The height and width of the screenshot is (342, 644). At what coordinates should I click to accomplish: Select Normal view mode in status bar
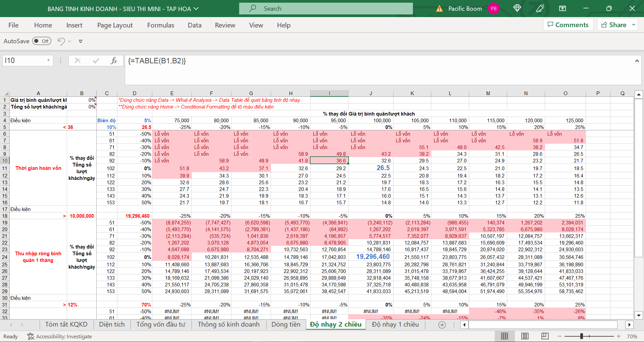[504, 336]
